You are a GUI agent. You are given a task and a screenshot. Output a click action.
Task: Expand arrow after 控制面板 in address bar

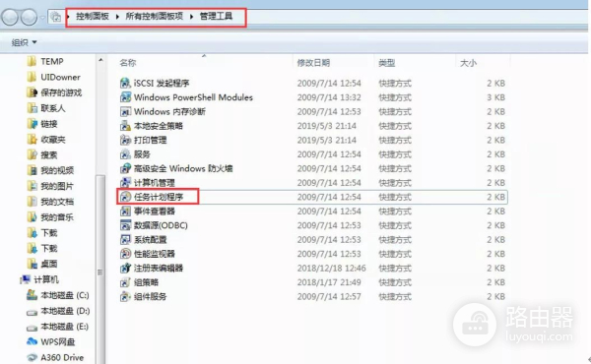click(x=117, y=17)
